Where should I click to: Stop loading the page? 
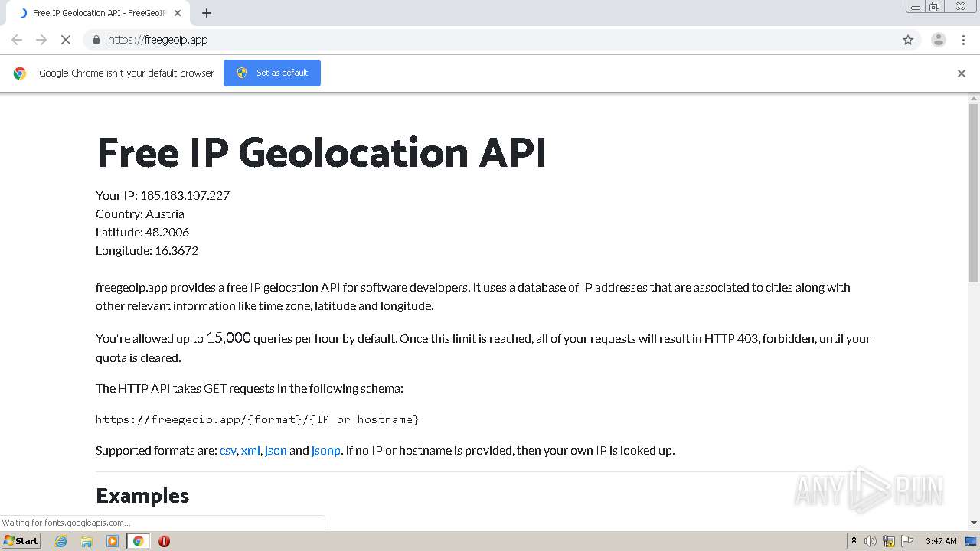[66, 40]
